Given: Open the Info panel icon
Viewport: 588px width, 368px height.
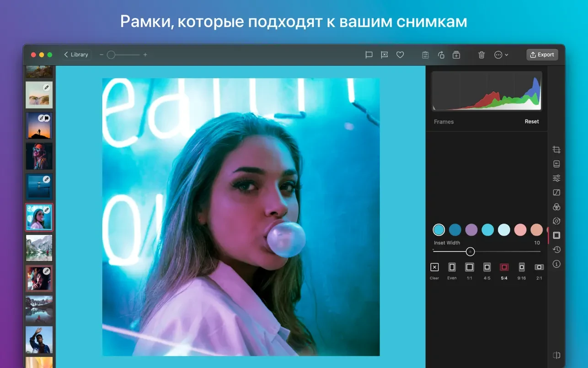Looking at the screenshot, I should pos(556,264).
